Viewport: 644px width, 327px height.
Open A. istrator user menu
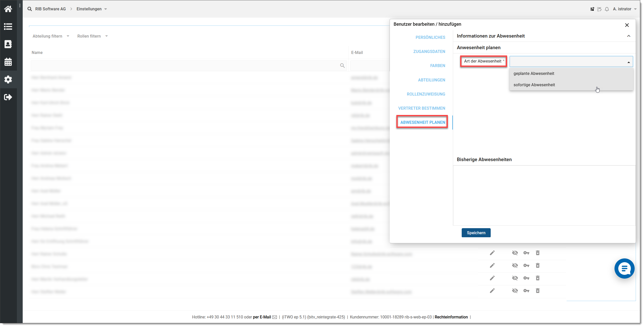tap(625, 9)
